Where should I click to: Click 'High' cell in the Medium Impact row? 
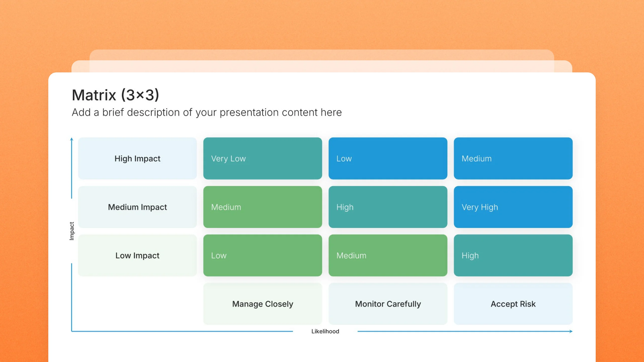tap(388, 207)
